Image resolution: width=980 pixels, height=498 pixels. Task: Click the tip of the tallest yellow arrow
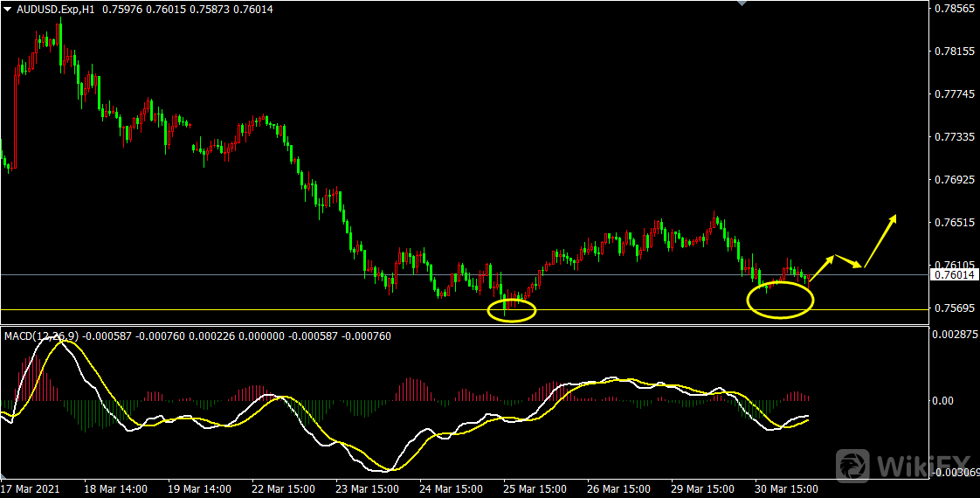pyautogui.click(x=894, y=215)
